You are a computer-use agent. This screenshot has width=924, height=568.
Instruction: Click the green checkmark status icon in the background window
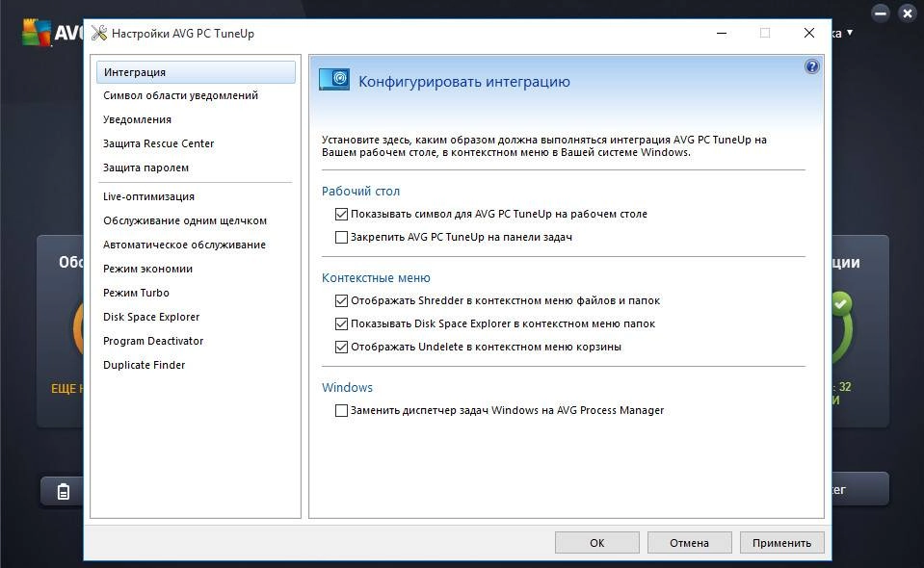tap(841, 303)
